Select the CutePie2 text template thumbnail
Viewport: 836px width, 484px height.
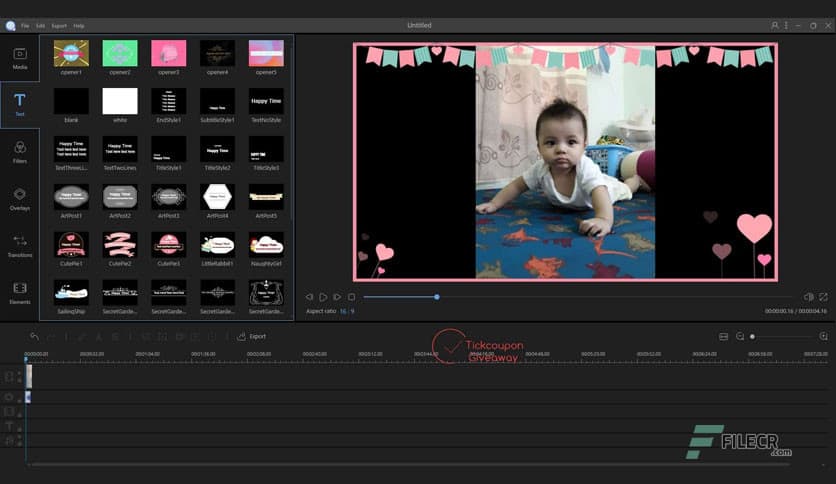click(x=120, y=245)
